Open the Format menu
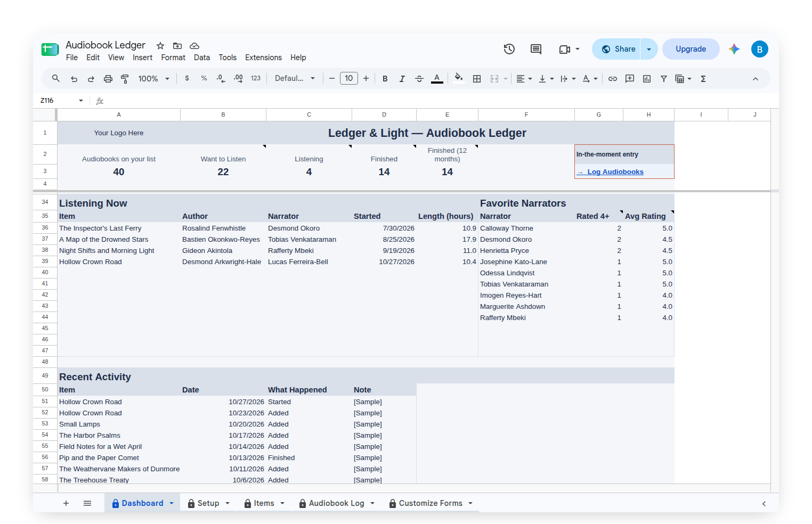Image resolution: width=812 pixels, height=524 pixels. (x=173, y=58)
